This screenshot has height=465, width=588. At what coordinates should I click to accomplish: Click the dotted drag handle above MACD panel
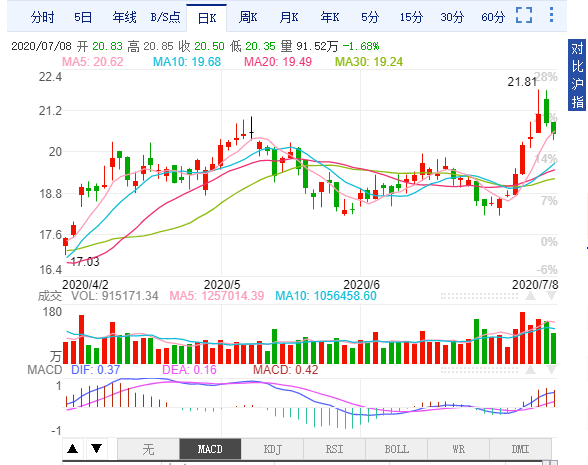tap(479, 370)
